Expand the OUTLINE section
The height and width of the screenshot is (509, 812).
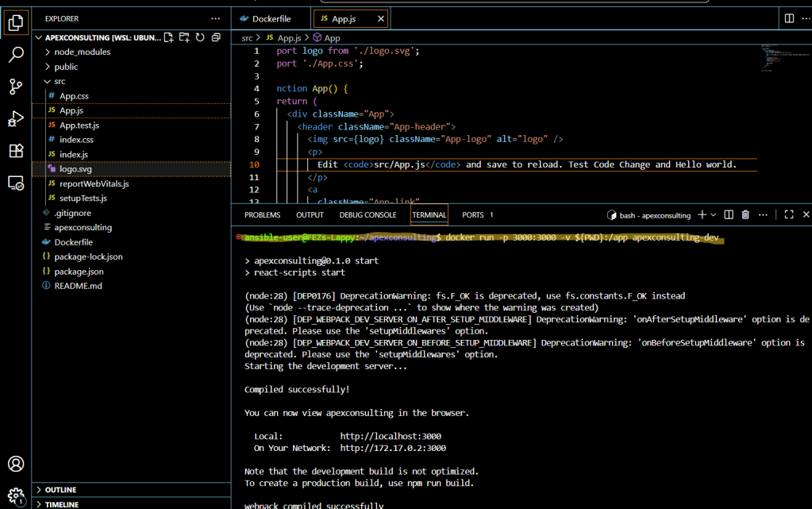click(60, 490)
